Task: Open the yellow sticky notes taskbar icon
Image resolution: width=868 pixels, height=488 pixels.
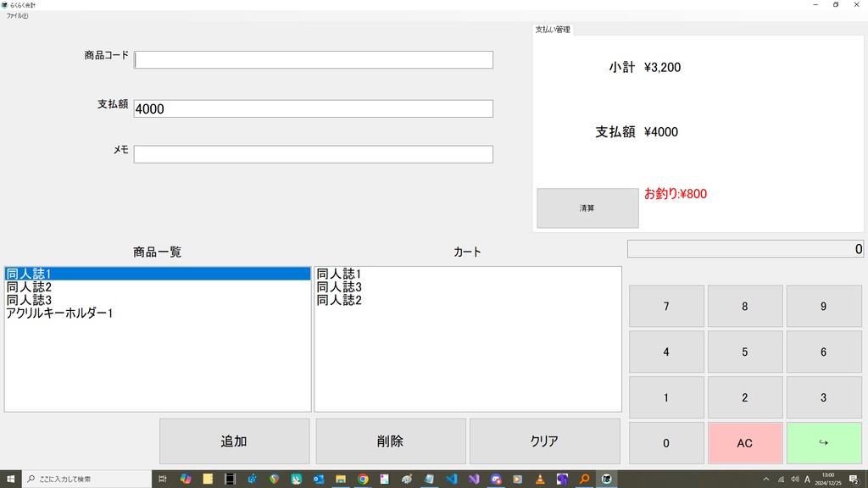Action: coord(208,480)
